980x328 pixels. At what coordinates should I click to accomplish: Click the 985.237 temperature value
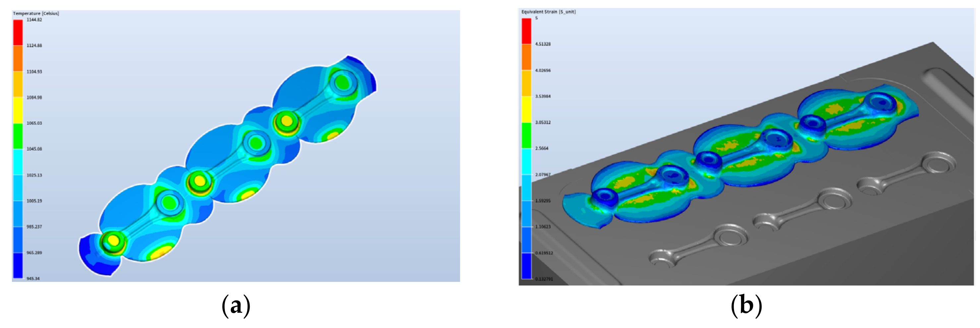point(34,227)
